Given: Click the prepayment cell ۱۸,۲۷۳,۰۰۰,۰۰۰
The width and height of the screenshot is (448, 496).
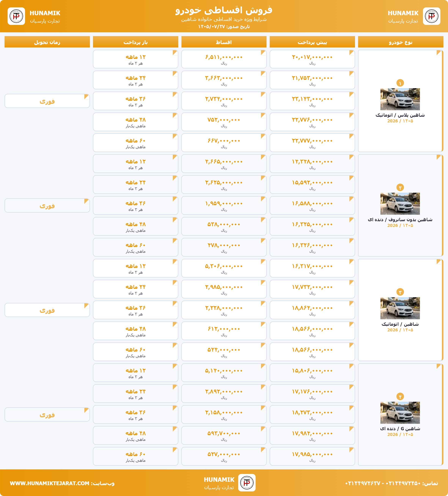Looking at the screenshot, I should pos(312,415).
